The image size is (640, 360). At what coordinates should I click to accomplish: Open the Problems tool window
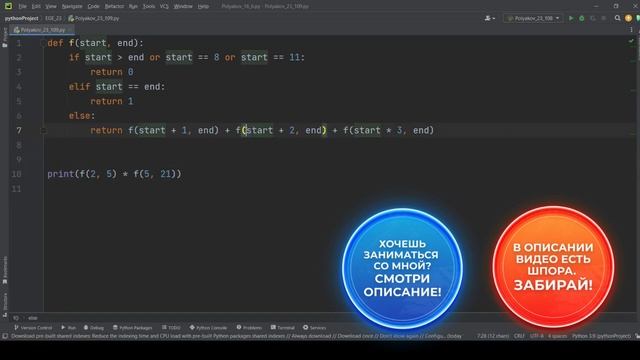click(249, 328)
